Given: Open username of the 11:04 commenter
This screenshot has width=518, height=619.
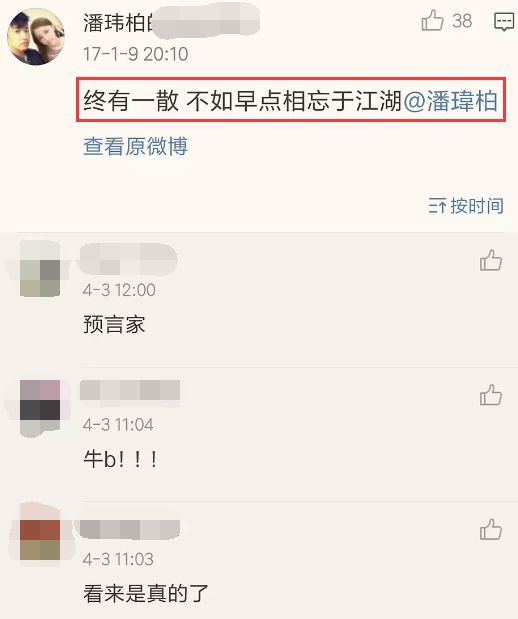Looking at the screenshot, I should coord(130,390).
